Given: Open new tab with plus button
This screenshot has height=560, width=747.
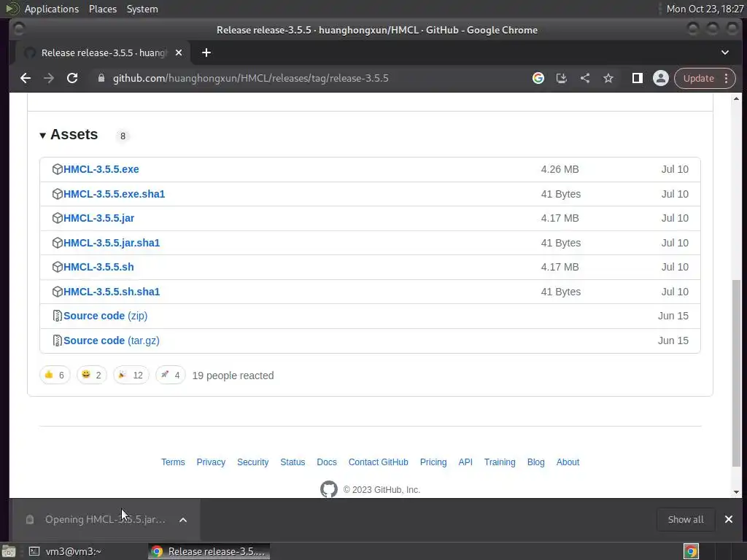Looking at the screenshot, I should 206,52.
